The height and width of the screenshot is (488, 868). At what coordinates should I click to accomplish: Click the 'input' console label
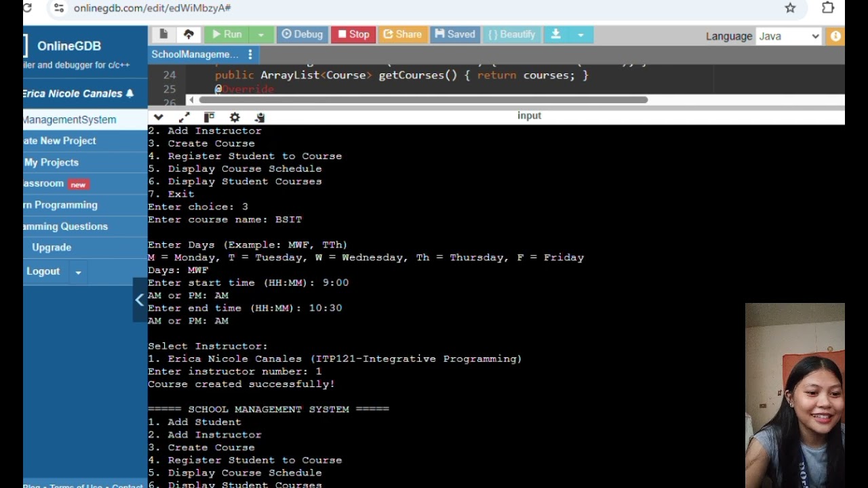530,116
